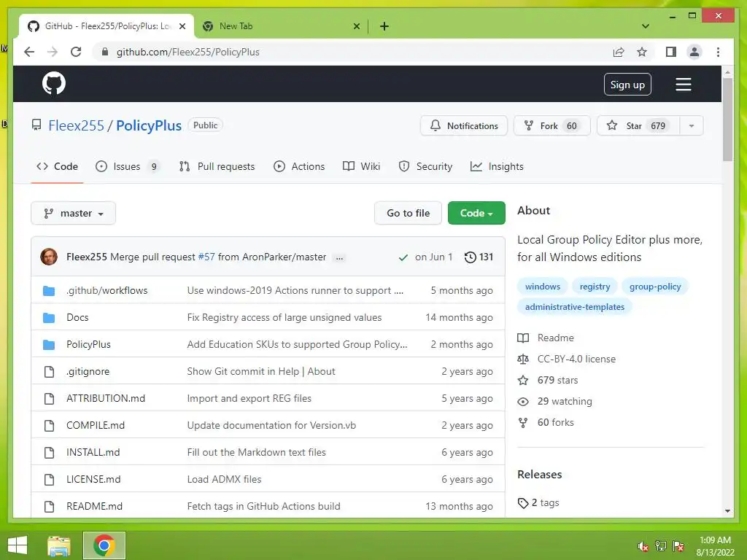
Task: Open the CC-BY-4.0 license link
Action: 567,359
